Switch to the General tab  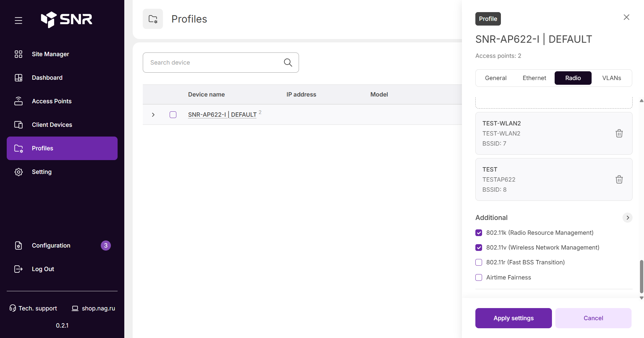point(496,78)
